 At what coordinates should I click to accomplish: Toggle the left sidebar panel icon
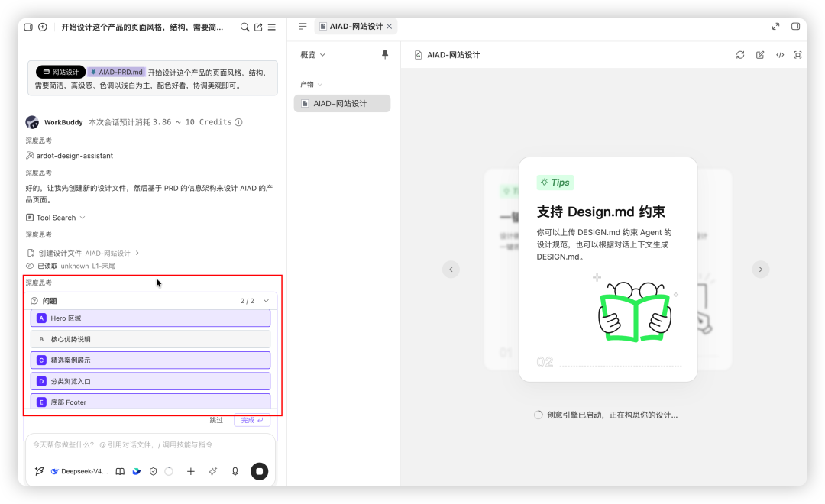pos(28,27)
